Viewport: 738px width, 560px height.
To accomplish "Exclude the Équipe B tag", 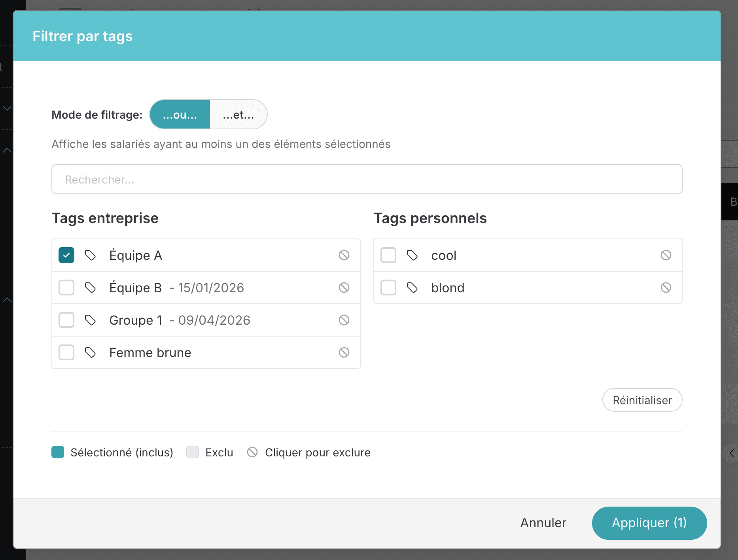I will 344,288.
